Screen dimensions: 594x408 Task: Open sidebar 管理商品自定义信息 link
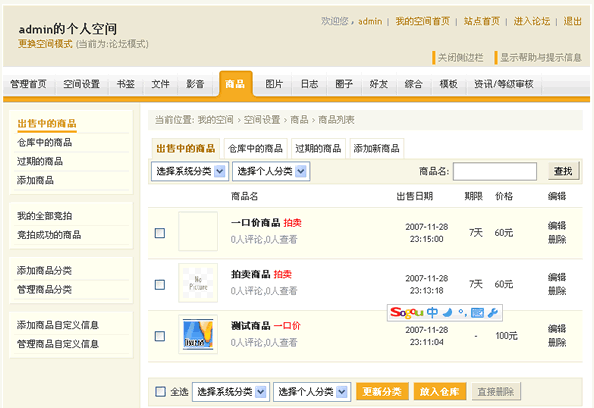(x=58, y=344)
